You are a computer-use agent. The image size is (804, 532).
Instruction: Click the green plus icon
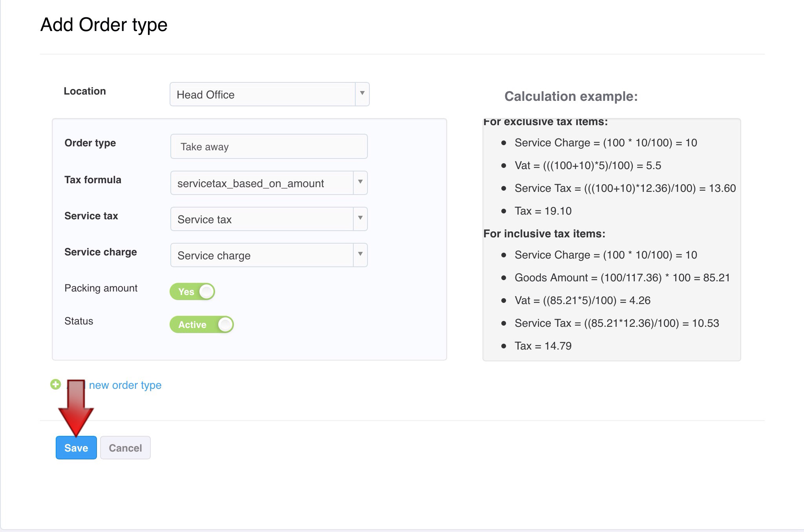point(56,384)
